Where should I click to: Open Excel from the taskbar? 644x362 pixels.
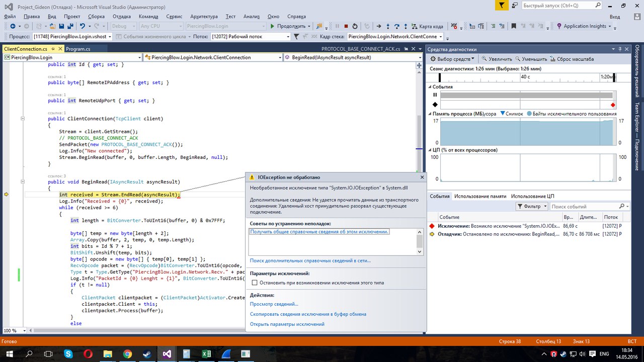click(206, 354)
